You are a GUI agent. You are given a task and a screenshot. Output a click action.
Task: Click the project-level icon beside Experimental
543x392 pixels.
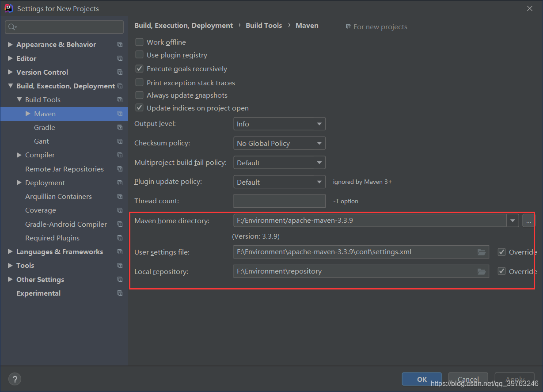(120, 293)
